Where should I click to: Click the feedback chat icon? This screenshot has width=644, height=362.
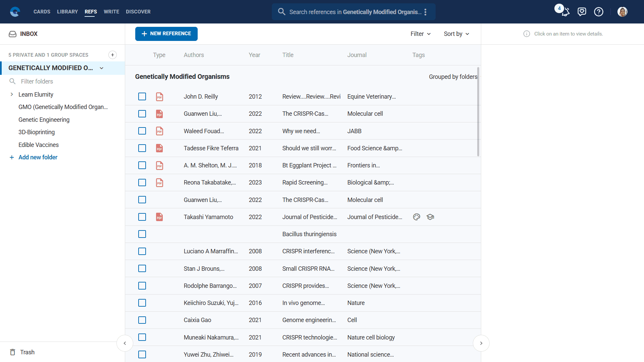(x=582, y=12)
